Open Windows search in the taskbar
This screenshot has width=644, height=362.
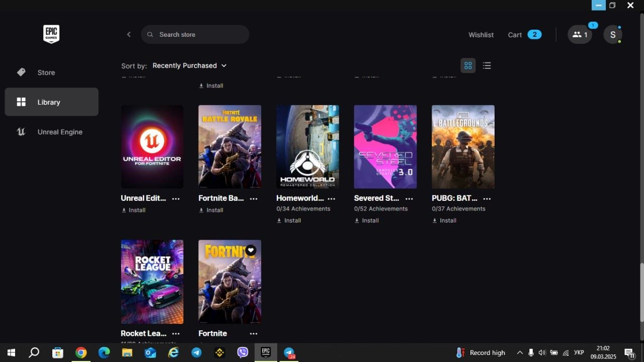pos(34,352)
